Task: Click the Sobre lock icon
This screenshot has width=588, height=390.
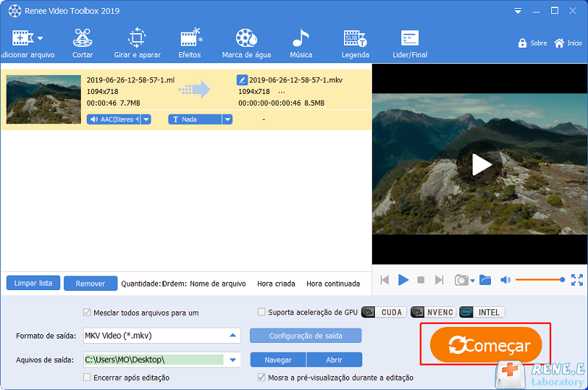Action: point(523,43)
